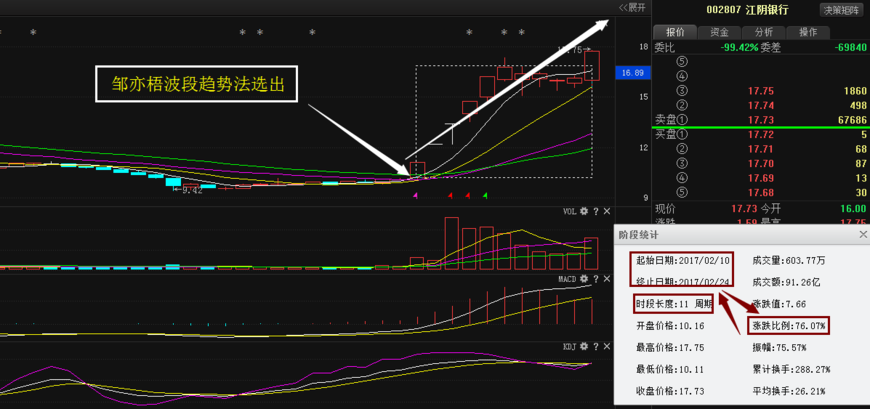This screenshot has height=409, width=870.
Task: Click 最低价格:10.11 in statistics dialog
Action: coord(670,369)
